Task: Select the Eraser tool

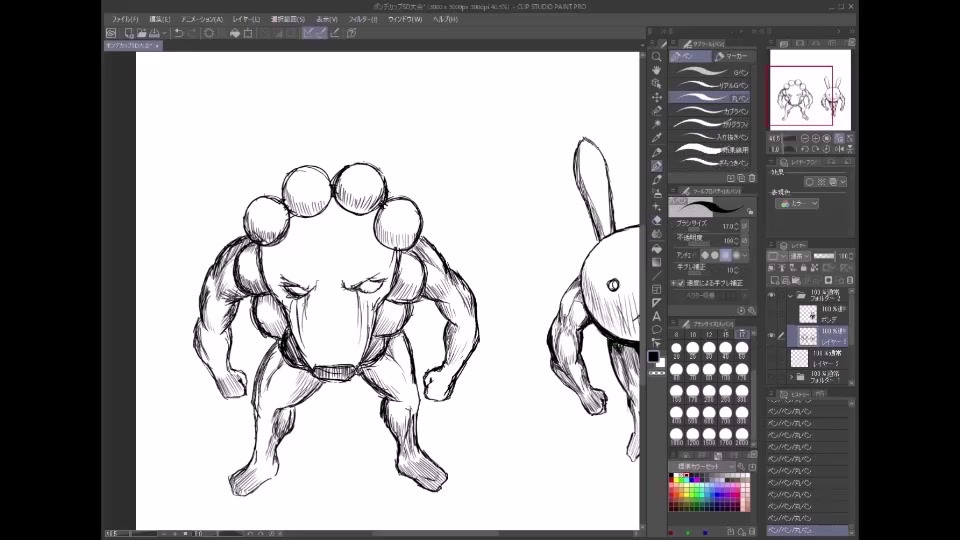Action: pyautogui.click(x=656, y=220)
